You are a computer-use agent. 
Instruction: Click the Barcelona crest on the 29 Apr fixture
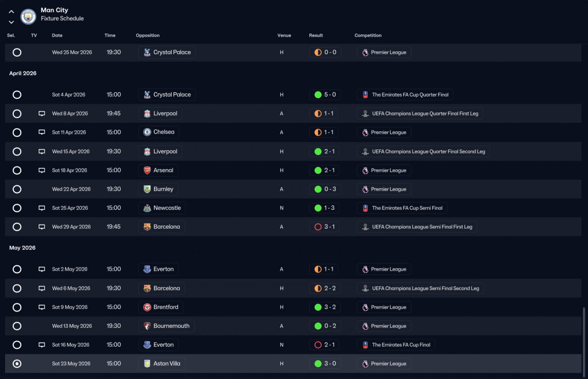147,227
